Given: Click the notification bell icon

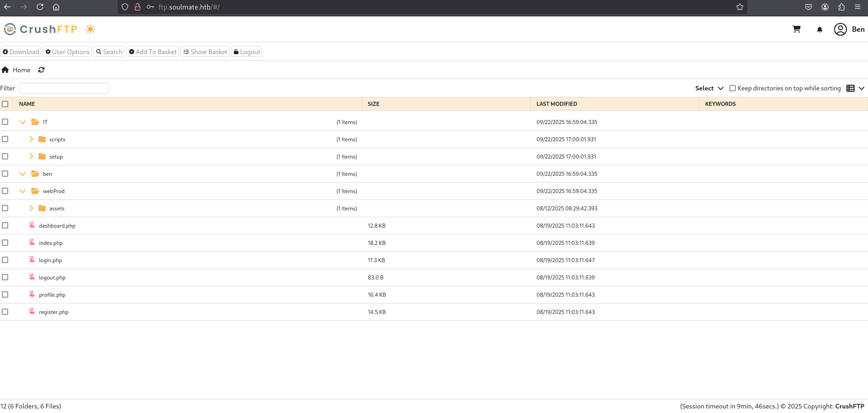Looking at the screenshot, I should coord(819,30).
